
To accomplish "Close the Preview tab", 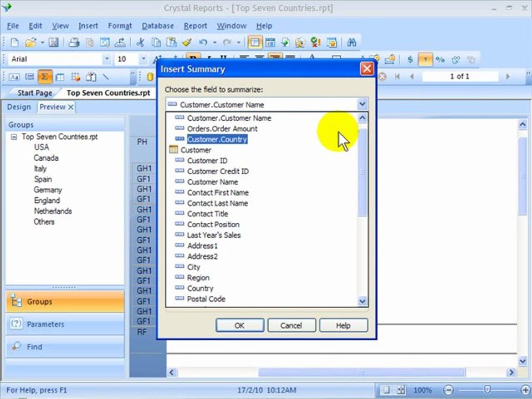I will 70,107.
